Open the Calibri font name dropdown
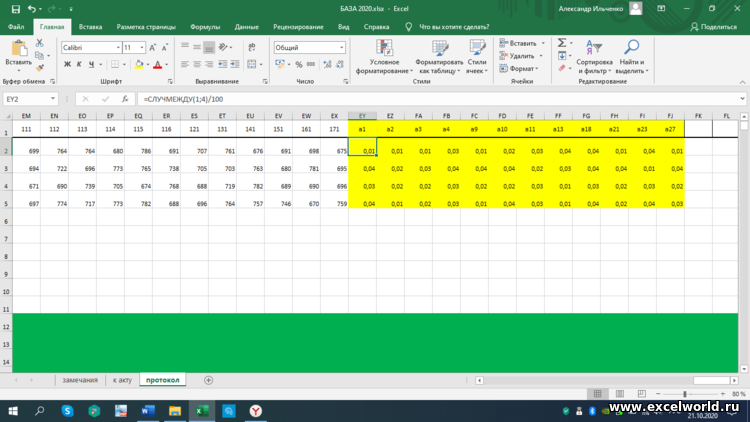Viewport: 750px width, 422px height. (x=118, y=48)
